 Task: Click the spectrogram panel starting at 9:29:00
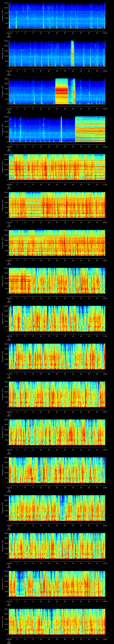click(57, 281)
